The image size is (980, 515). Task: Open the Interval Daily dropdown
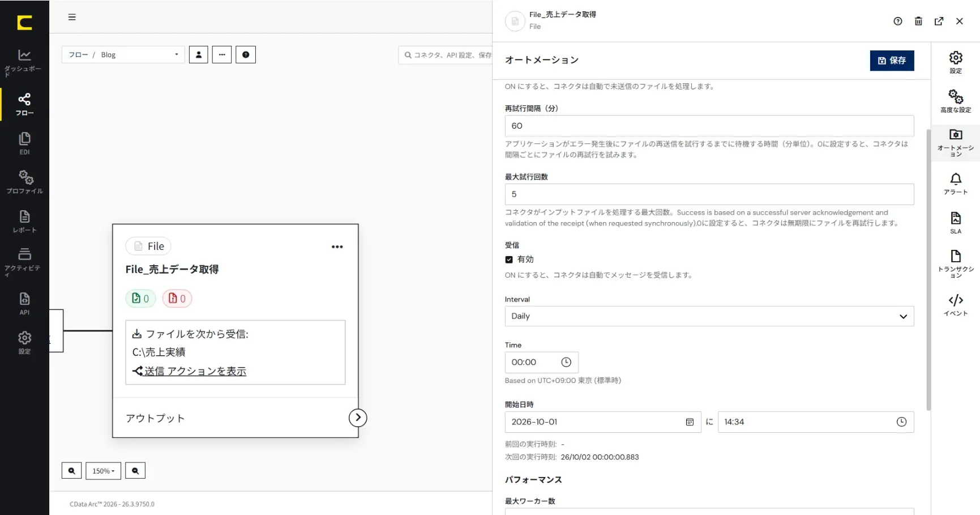[709, 316]
